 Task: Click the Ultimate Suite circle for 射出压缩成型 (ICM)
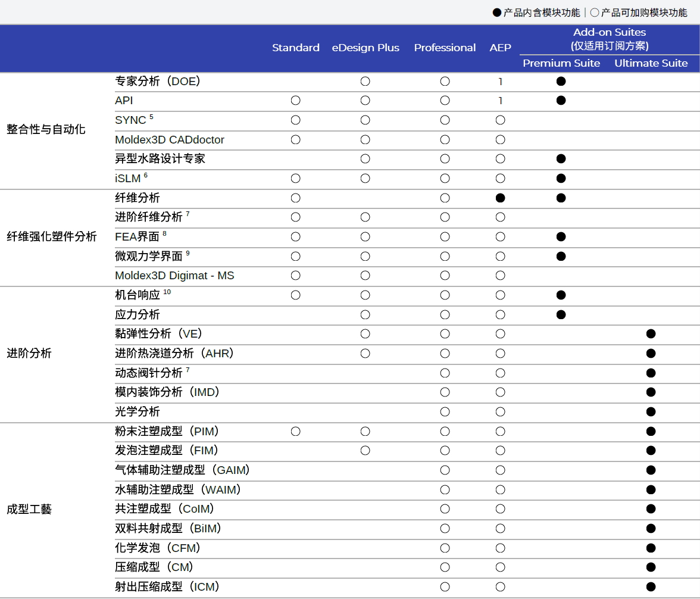[651, 586]
